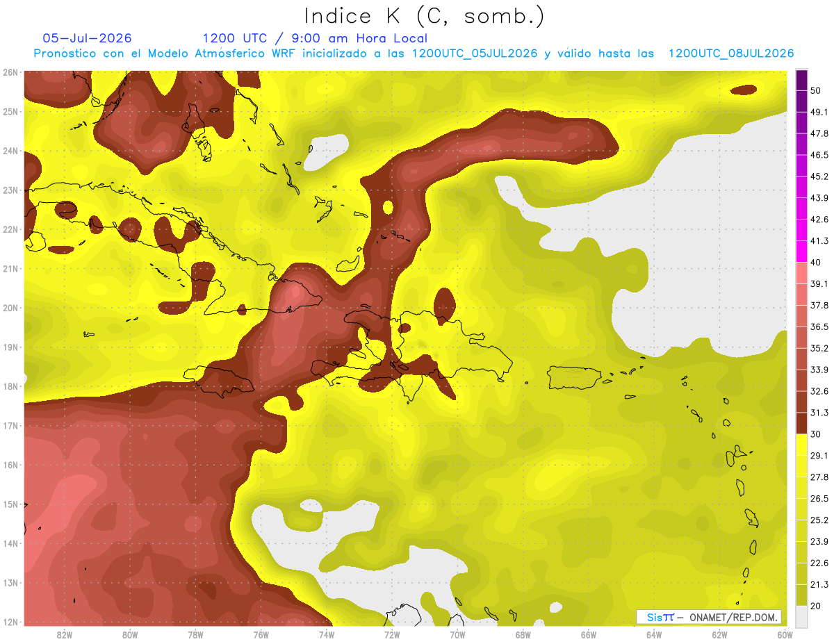Click the latitude label "24N"
Viewport: 834px width, 644px height.
point(10,151)
